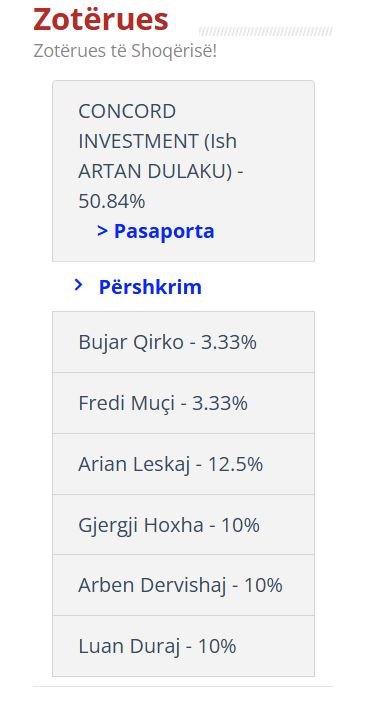Viewport: 370px width, 707px height.
Task: Click the 10% share of Luan Duraj
Action: [217, 646]
